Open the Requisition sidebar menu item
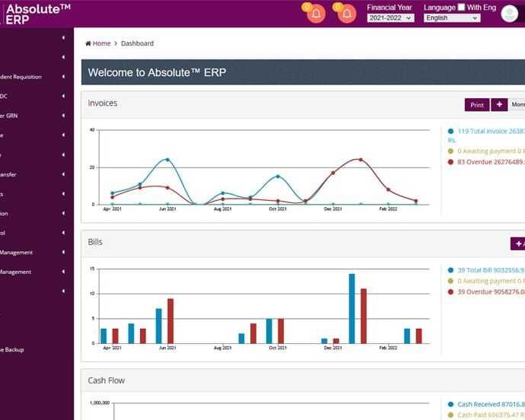525x420 pixels. [21, 77]
